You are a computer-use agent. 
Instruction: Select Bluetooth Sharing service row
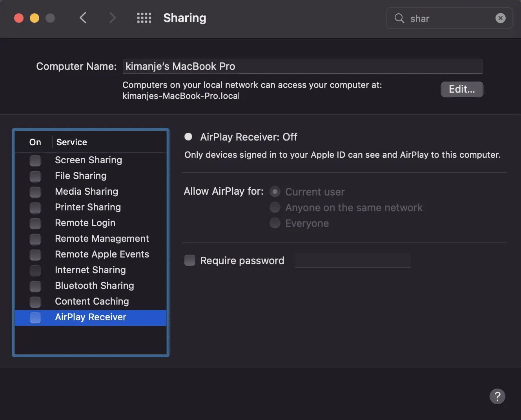(91, 286)
